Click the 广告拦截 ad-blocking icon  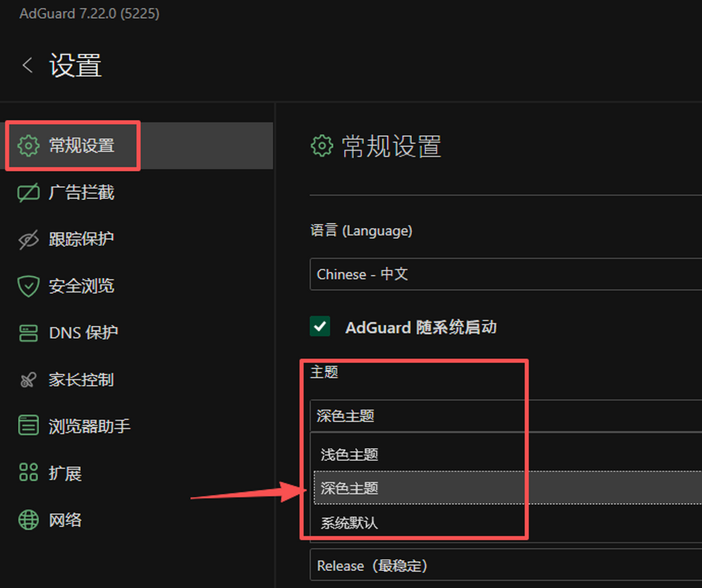pos(28,192)
